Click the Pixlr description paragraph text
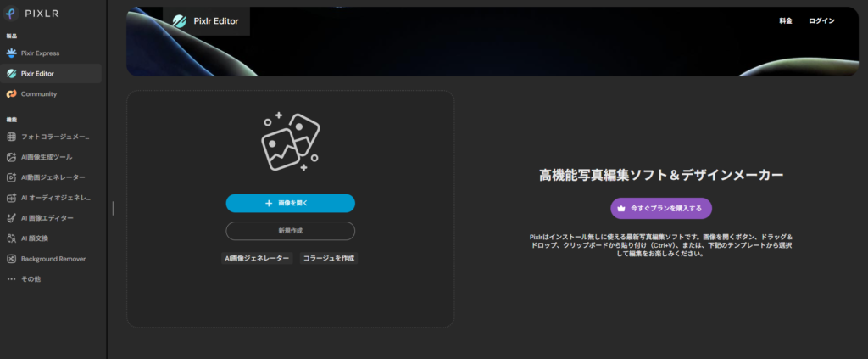Image resolution: width=868 pixels, height=359 pixels. tap(661, 245)
